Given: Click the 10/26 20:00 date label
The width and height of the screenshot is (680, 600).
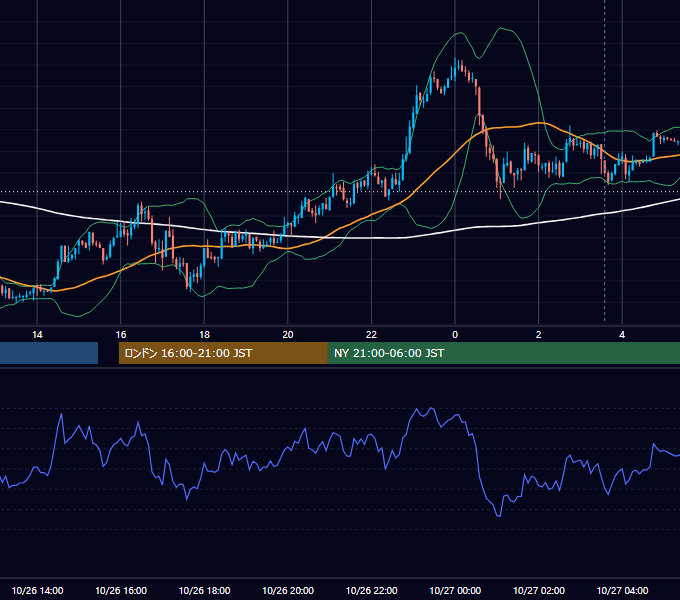Looking at the screenshot, I should pyautogui.click(x=288, y=590).
